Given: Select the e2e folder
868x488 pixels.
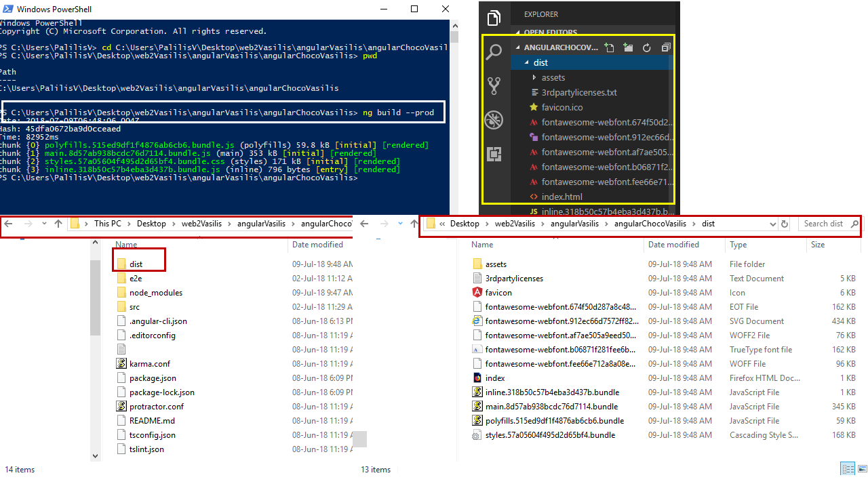Looking at the screenshot, I should point(135,279).
